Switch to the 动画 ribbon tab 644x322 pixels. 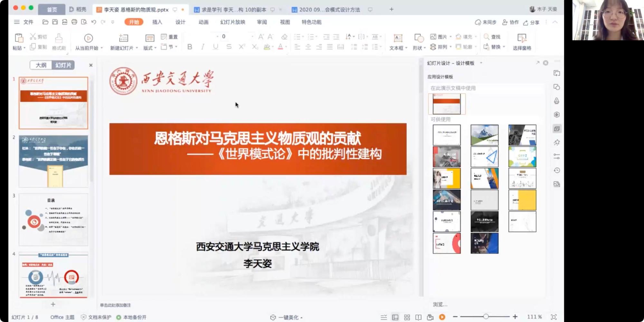[x=204, y=22]
